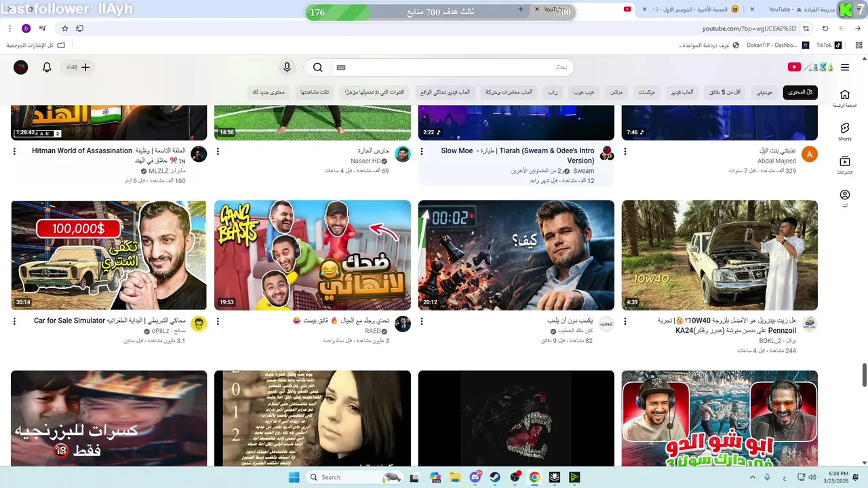868x488 pixels.
Task: Open the كل الإشارات المرجعية bookmarks folder
Action: pos(36,45)
